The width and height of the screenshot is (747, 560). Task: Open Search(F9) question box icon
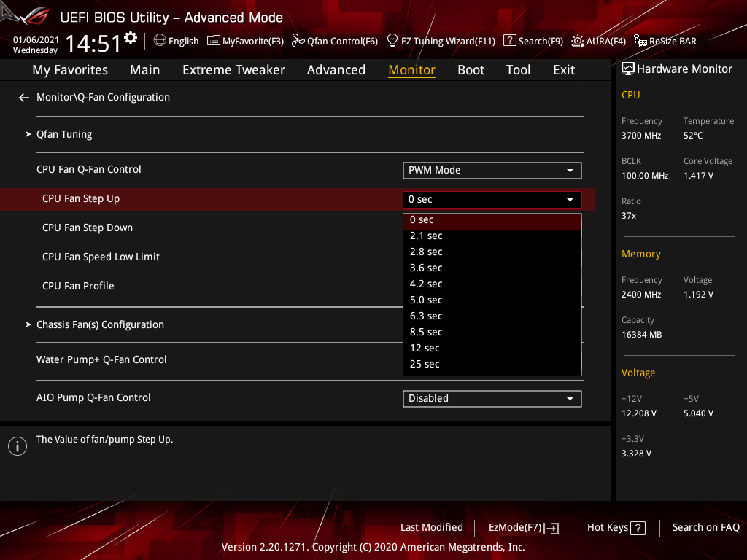click(x=510, y=41)
